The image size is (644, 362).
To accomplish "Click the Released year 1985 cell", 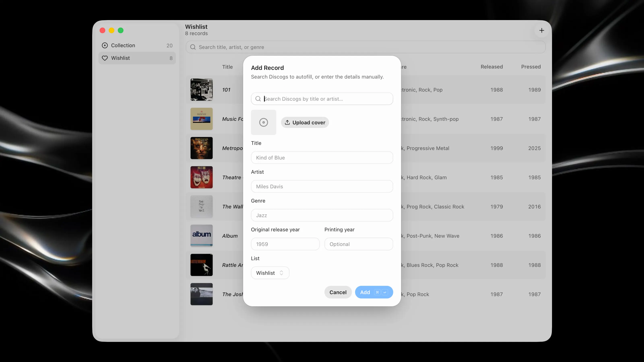I will 496,178.
